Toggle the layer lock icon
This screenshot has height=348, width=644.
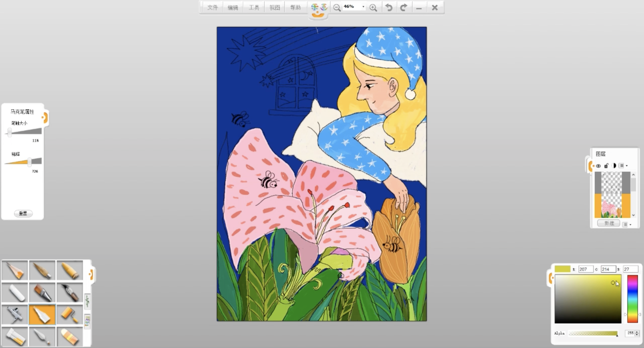[606, 166]
